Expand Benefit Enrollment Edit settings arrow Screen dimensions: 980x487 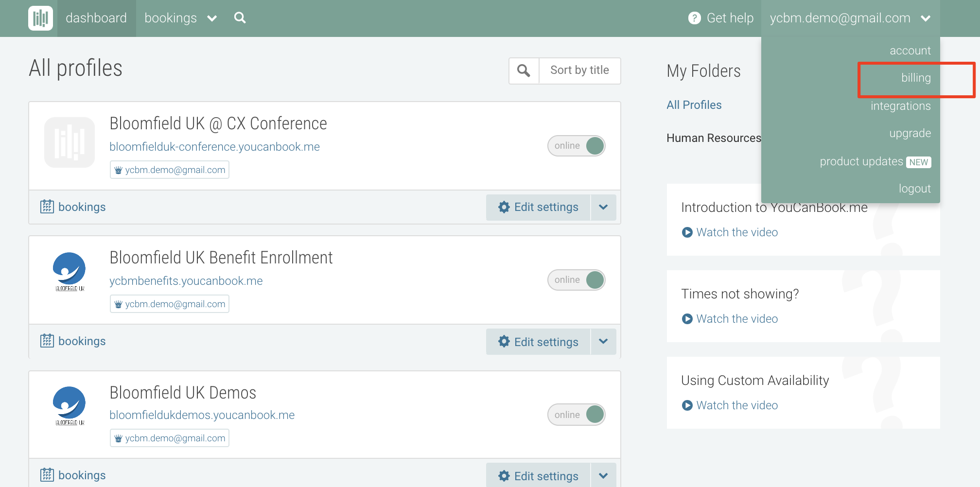[603, 342]
